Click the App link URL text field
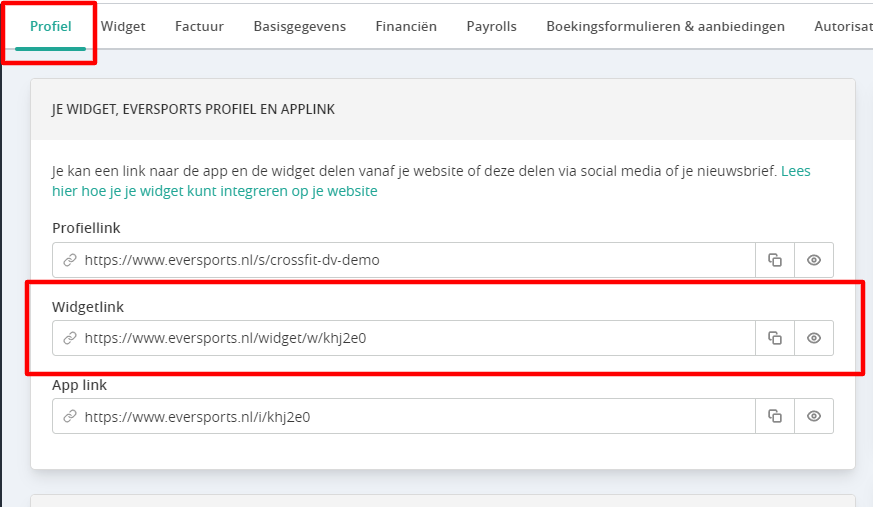Image resolution: width=873 pixels, height=507 pixels. 404,416
